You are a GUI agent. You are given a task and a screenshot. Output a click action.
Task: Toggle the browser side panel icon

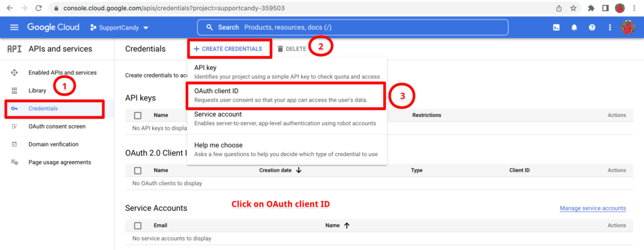pos(606,8)
